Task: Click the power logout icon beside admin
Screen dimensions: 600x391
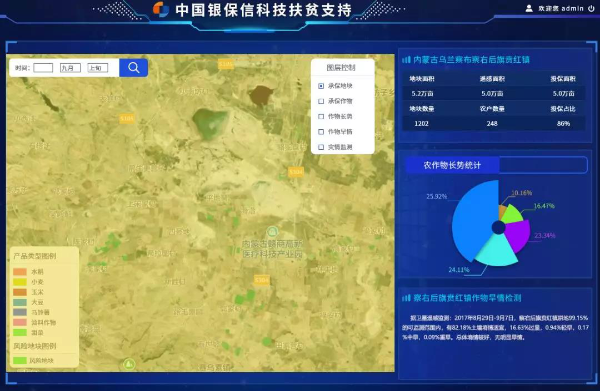Action: (592, 8)
